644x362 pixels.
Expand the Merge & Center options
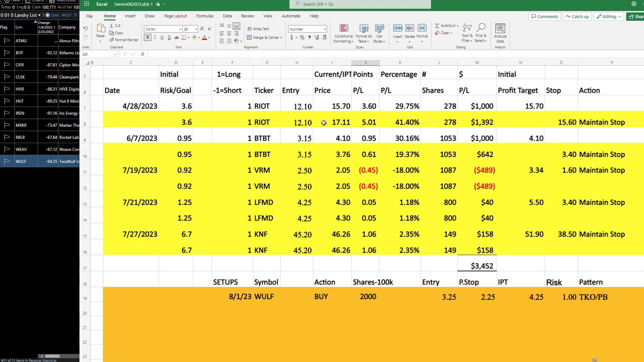[281, 38]
